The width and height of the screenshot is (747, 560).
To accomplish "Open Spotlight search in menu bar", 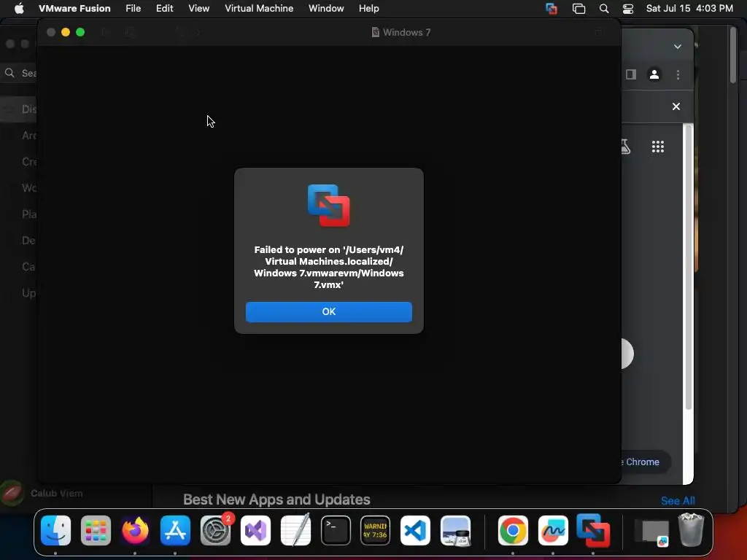I will pos(603,9).
